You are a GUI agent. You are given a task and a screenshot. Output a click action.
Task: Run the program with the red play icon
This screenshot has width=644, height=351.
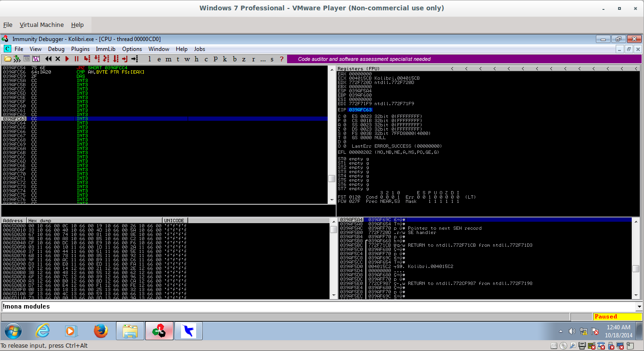[x=67, y=59]
